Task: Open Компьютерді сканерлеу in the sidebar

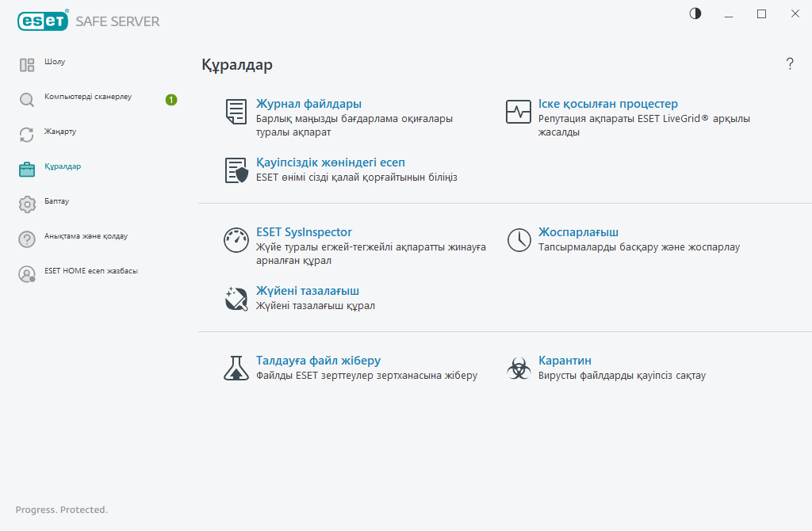Action: pyautogui.click(x=87, y=97)
